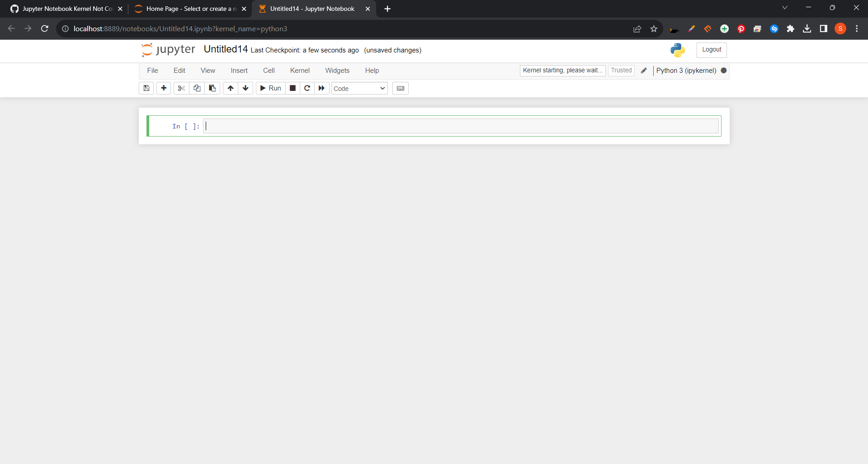This screenshot has height=464, width=868.
Task: Restart the kernel icon
Action: [x=307, y=88]
